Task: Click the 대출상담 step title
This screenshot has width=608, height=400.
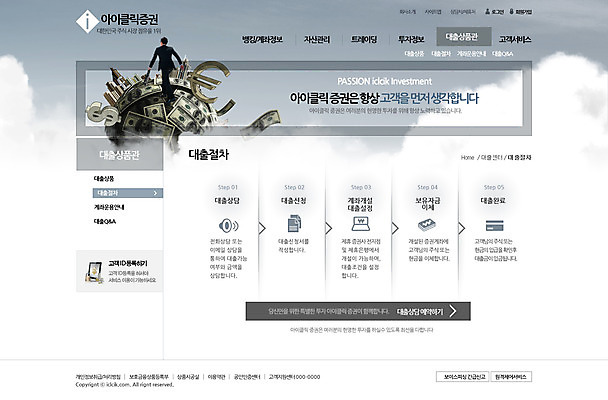Action: (227, 201)
